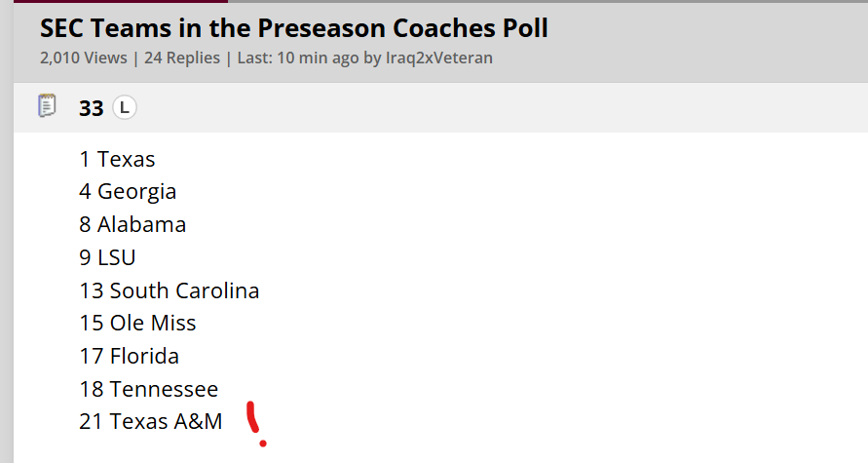
Task: Select the 13 South Carolina line
Action: point(170,290)
